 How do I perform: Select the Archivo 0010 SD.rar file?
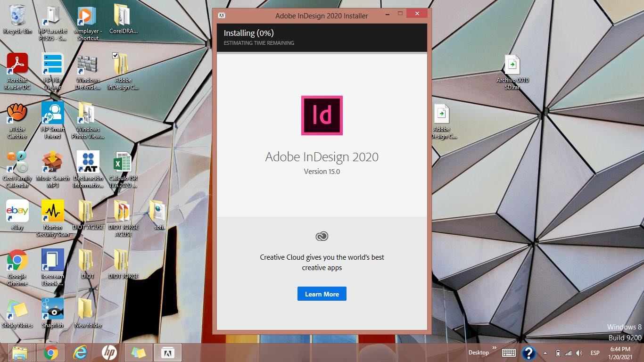point(512,73)
